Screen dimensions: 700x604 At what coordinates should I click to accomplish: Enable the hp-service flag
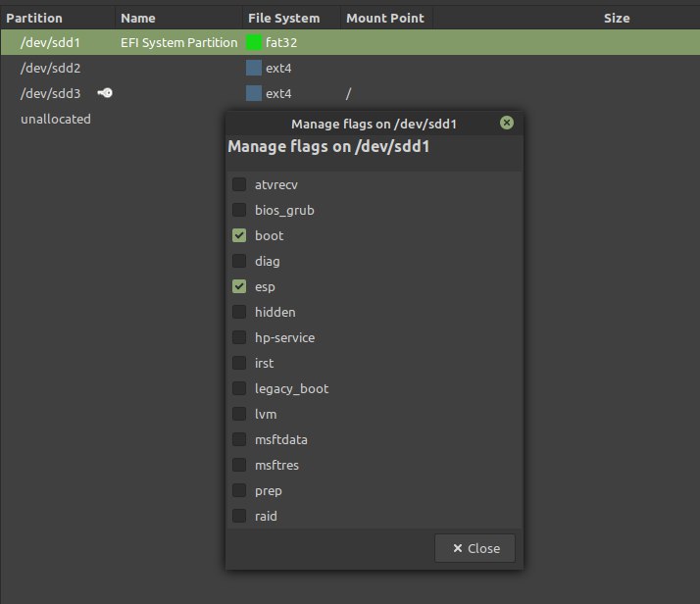click(x=239, y=337)
